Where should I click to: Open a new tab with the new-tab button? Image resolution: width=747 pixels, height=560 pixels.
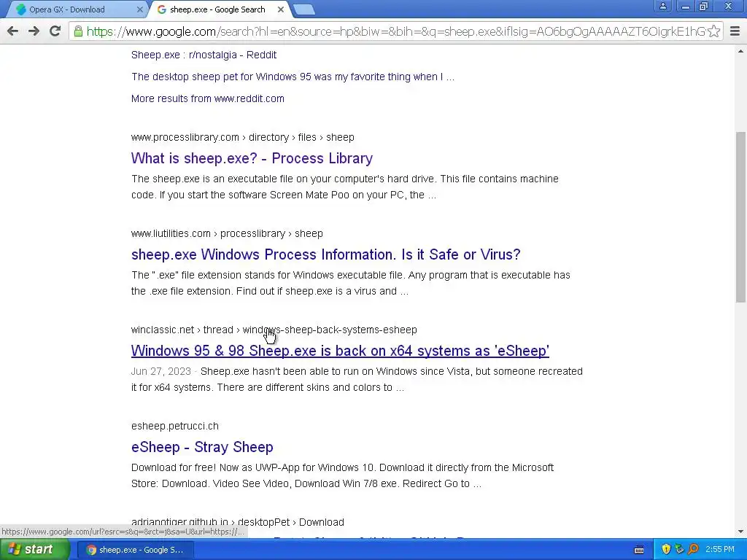[x=303, y=9]
